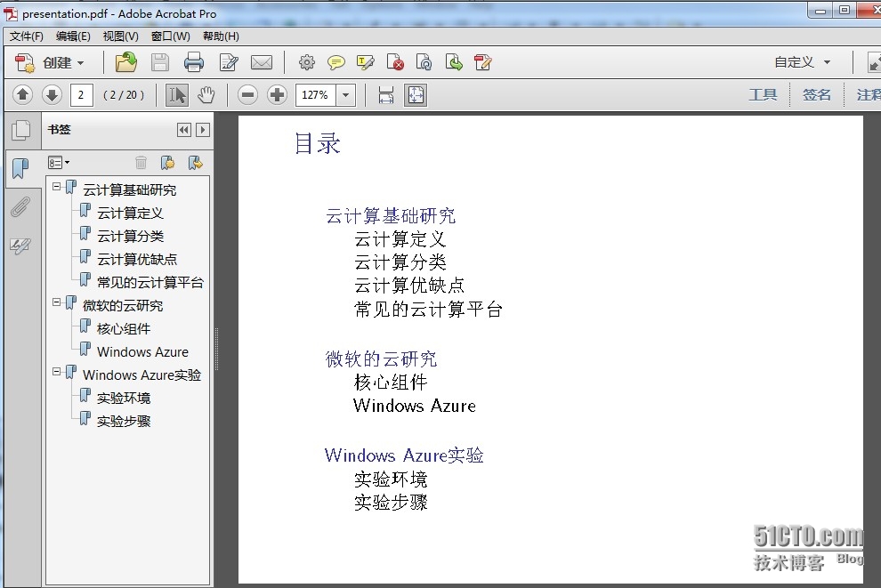Print the document with printer icon
Screen dimensions: 881x588
pos(194,62)
